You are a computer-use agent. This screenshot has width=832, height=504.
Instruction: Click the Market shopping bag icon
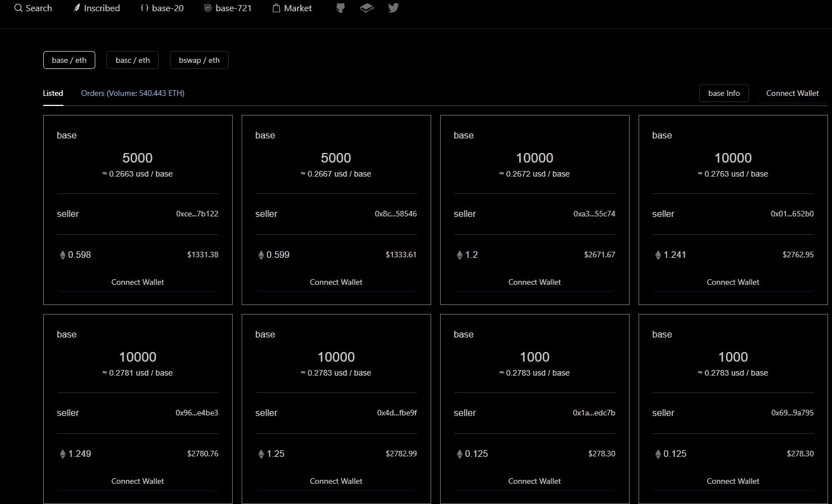pyautogui.click(x=276, y=8)
